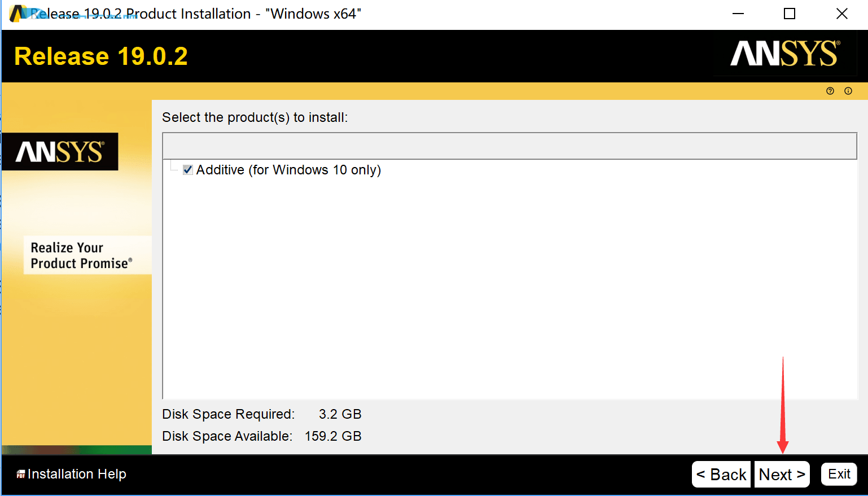Click the question mark help icon
The height and width of the screenshot is (496, 868).
tap(830, 91)
